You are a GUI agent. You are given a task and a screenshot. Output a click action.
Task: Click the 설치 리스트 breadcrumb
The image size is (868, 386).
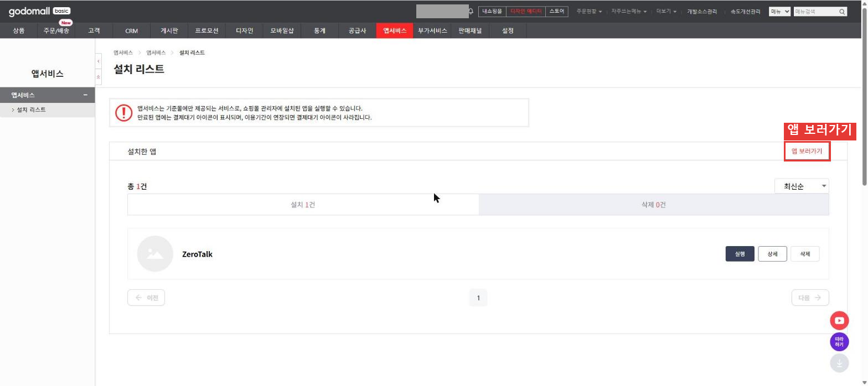tap(192, 53)
